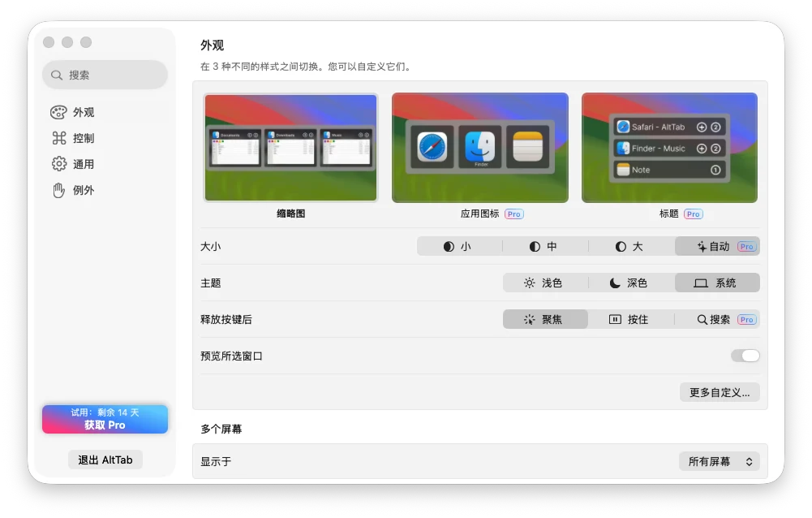812x518 pixels.
Task: Click the Finder - Music row in the title preview
Action: click(x=669, y=149)
